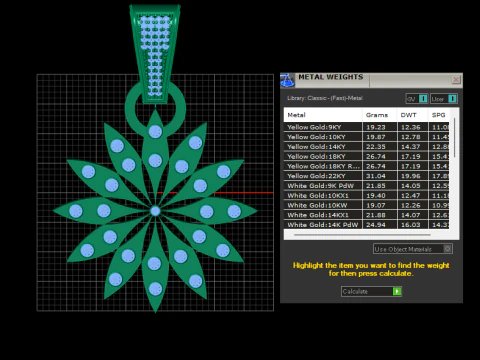Screen dimensions: 480x360
Task: Click the Library: Classic - (Fast)-Metal label
Action: pos(325,98)
